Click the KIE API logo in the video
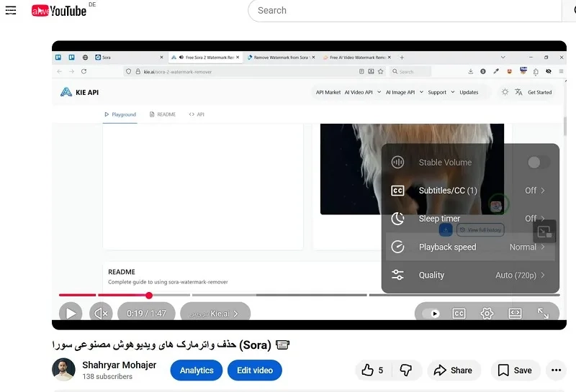This screenshot has height=392, width=576. [x=80, y=92]
